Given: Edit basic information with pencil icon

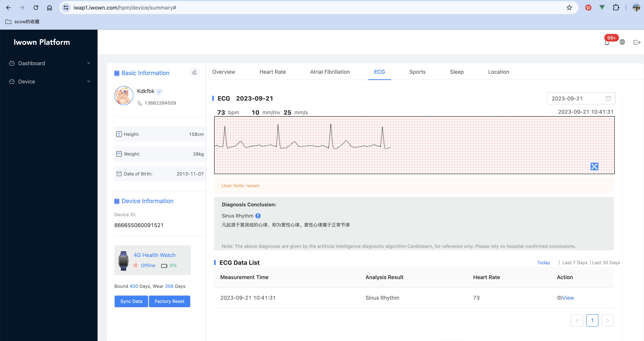Looking at the screenshot, I should [194, 73].
